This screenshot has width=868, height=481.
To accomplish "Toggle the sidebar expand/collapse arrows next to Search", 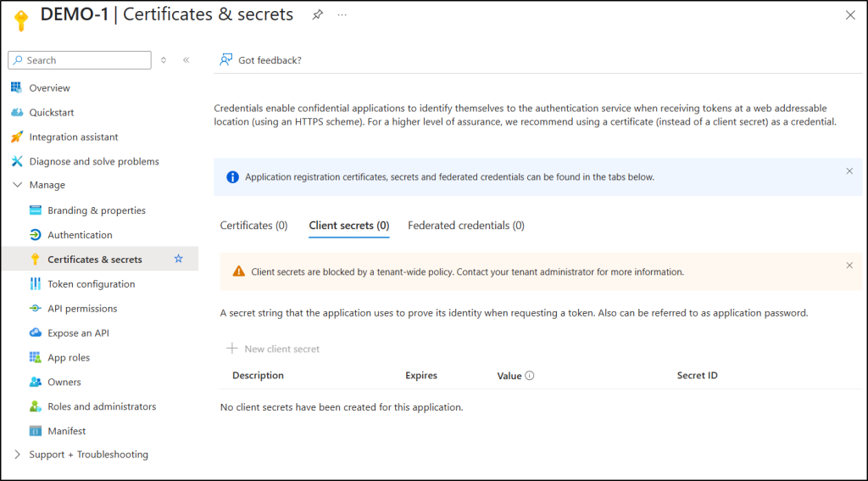I will click(x=164, y=60).
